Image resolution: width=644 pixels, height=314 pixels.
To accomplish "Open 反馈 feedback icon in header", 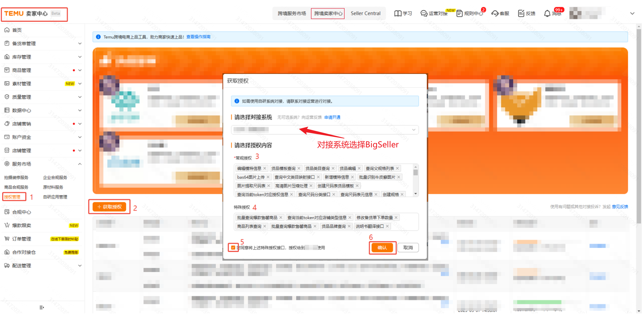I will (x=521, y=13).
